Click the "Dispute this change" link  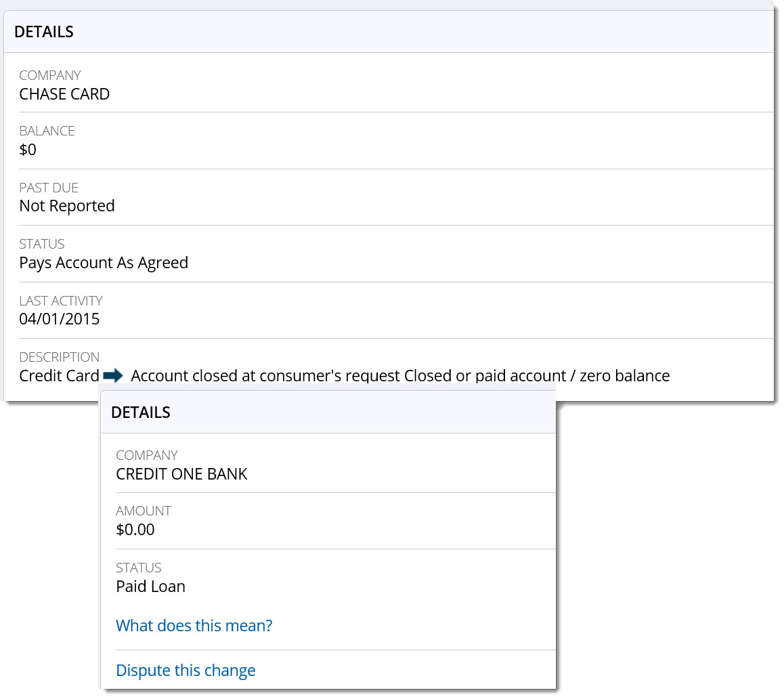pyautogui.click(x=186, y=671)
